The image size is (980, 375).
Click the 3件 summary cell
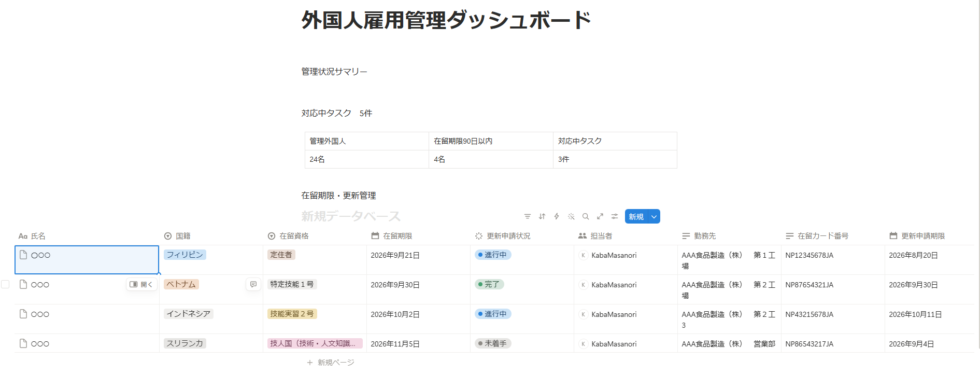[x=615, y=159]
